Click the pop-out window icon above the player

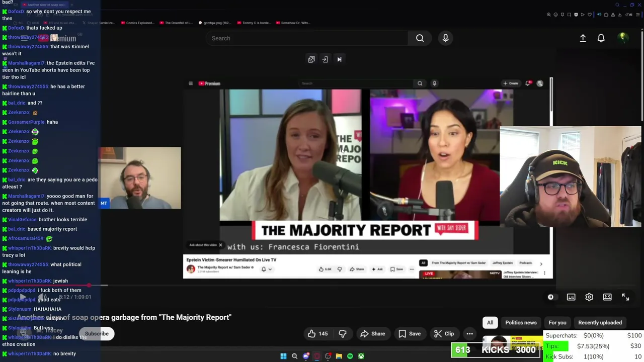(311, 59)
